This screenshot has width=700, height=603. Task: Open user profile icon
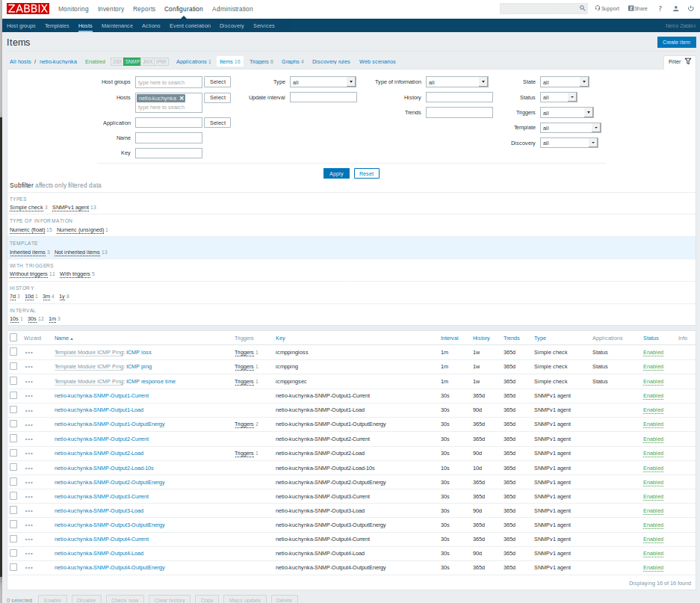click(x=676, y=8)
